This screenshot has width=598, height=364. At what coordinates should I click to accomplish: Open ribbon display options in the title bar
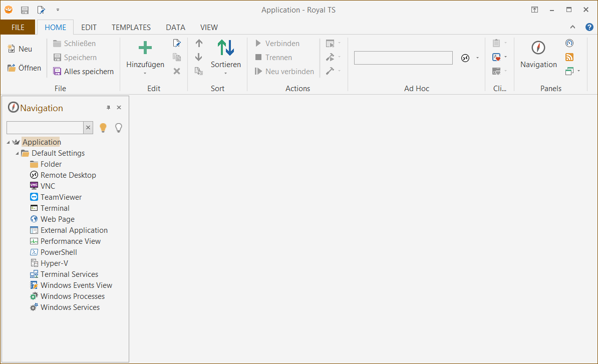click(535, 10)
